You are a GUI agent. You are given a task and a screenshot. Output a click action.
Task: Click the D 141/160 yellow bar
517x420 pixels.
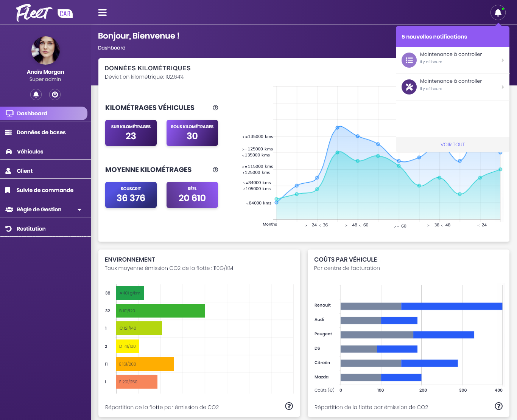[x=128, y=346]
